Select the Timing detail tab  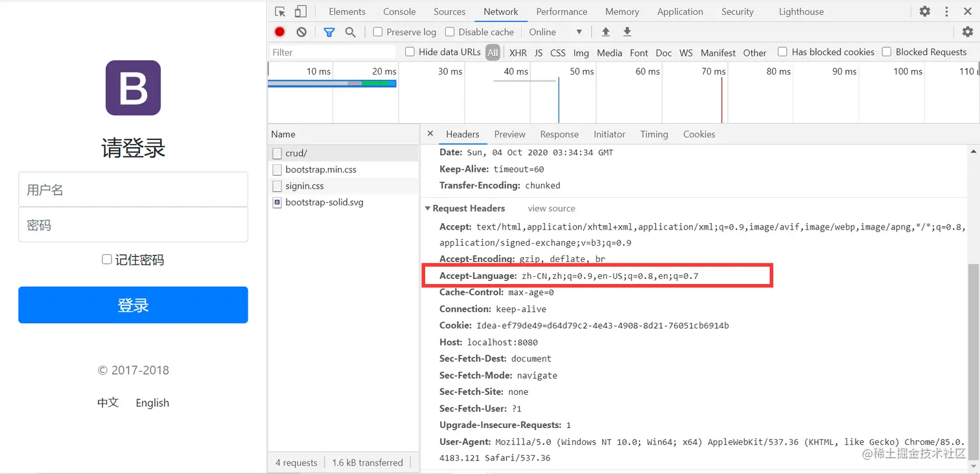pos(654,134)
